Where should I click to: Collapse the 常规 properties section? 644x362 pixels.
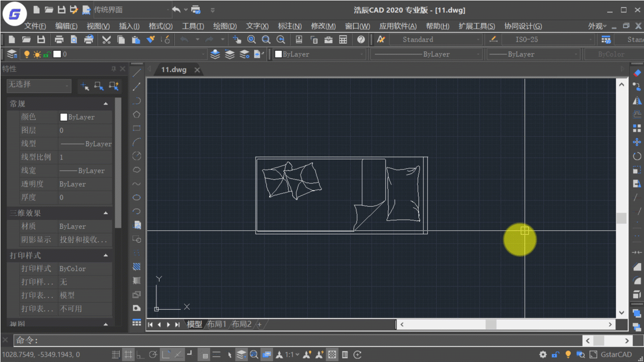click(x=106, y=104)
